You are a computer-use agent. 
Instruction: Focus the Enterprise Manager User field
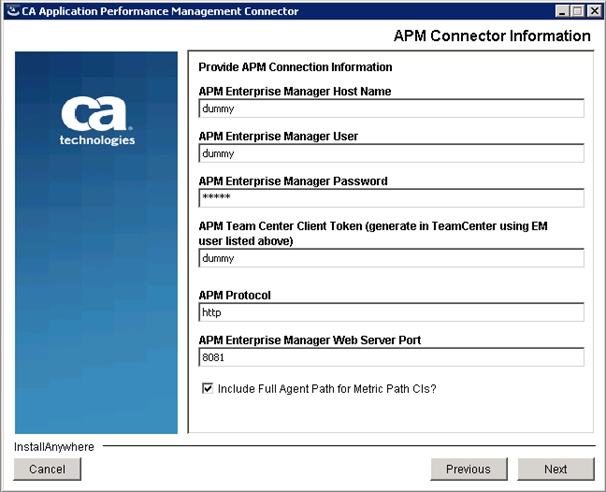pos(391,153)
